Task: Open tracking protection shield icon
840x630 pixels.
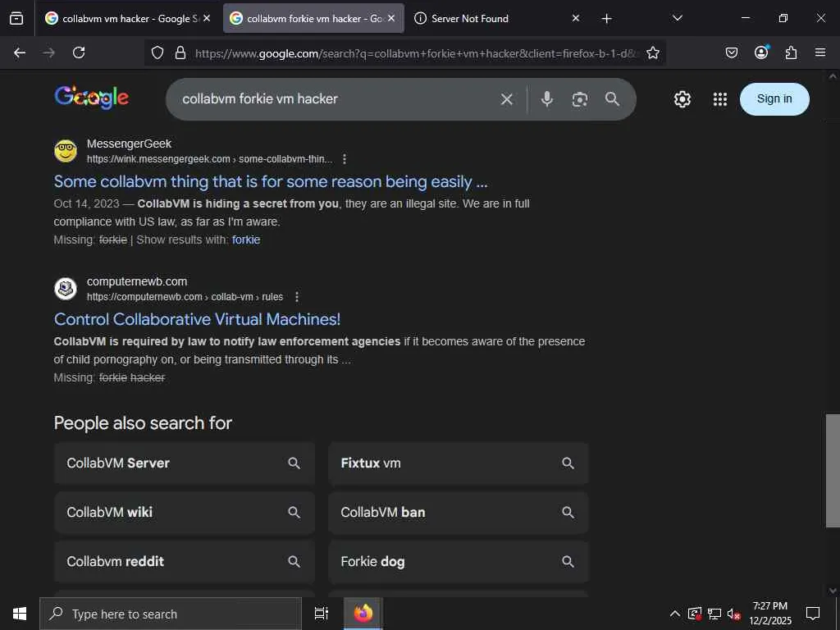Action: point(157,52)
